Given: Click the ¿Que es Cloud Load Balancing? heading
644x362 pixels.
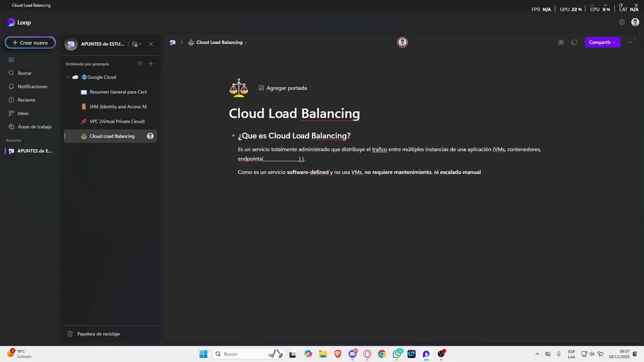Looking at the screenshot, I should tap(294, 136).
